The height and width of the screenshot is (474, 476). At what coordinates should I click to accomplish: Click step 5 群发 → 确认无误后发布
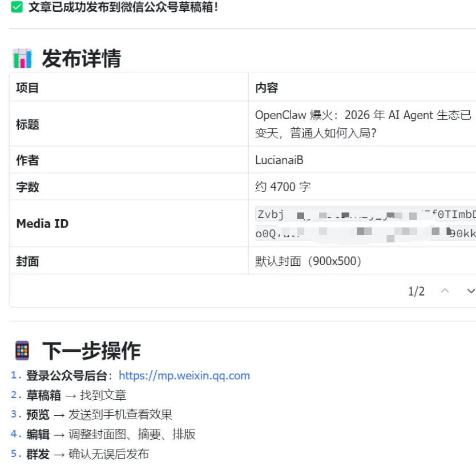88,454
